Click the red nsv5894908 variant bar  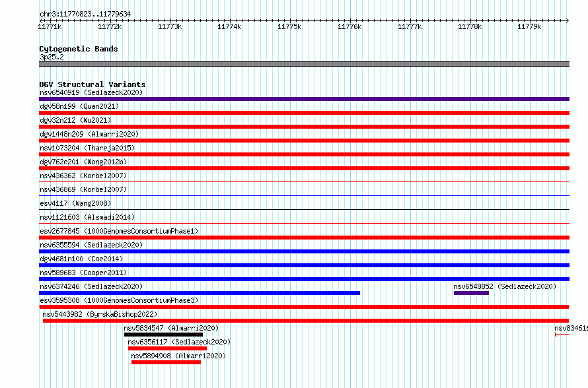tap(166, 362)
